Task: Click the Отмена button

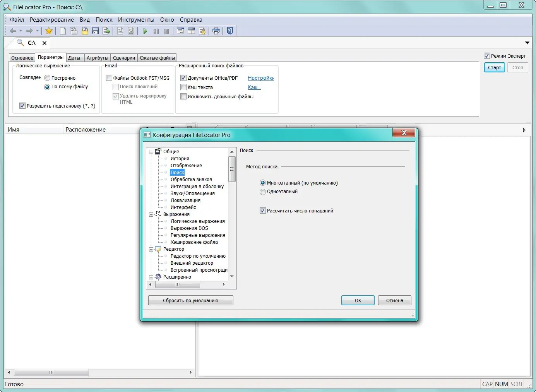Action: point(395,300)
